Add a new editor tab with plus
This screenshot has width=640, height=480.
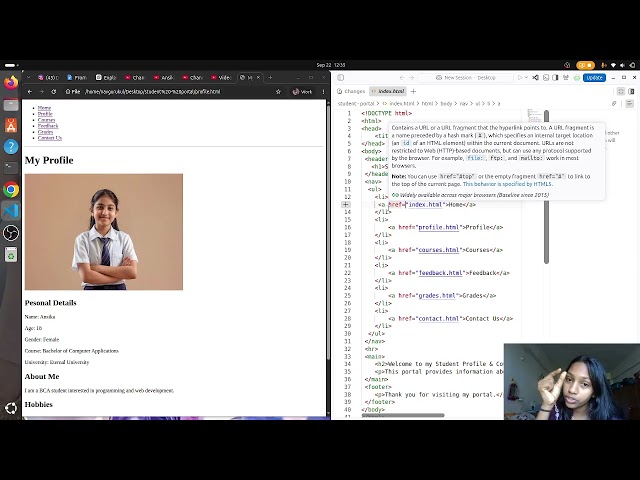[x=413, y=91]
